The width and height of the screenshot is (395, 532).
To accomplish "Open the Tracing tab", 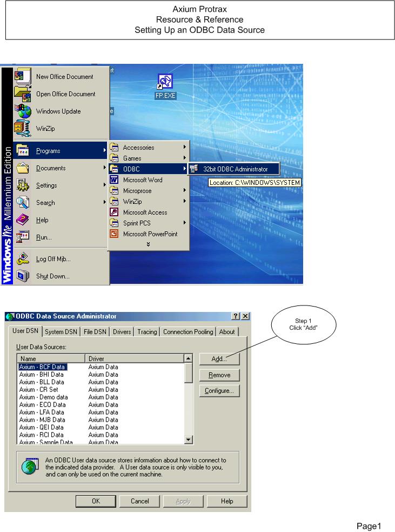I will coord(147,332).
